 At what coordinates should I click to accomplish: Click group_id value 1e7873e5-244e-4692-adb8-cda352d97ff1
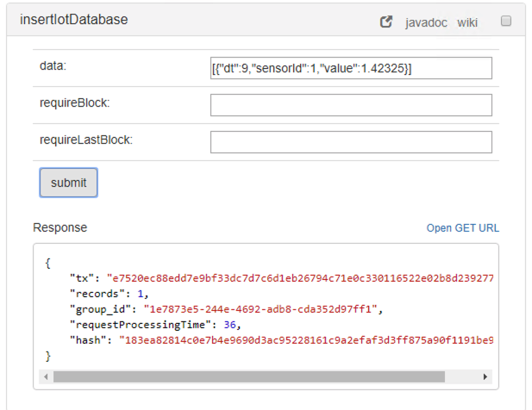[260, 309]
